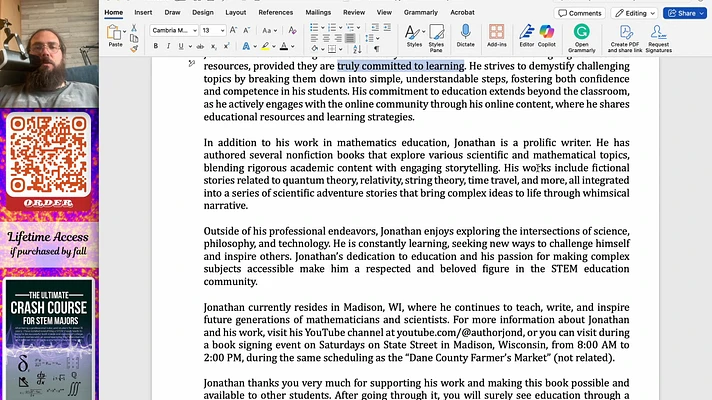Open Copilot from the ribbon
This screenshot has height=400, width=712.
[x=547, y=35]
